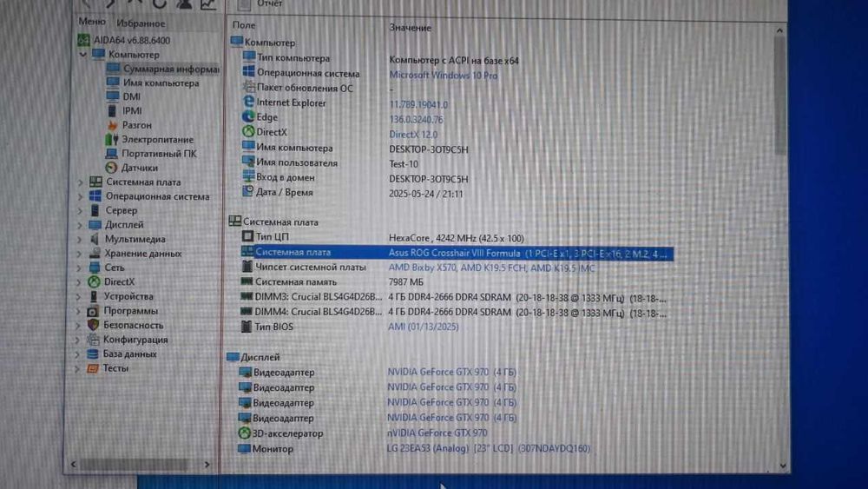Open Имя компьютера page in tree
The image size is (868, 489).
click(x=154, y=83)
